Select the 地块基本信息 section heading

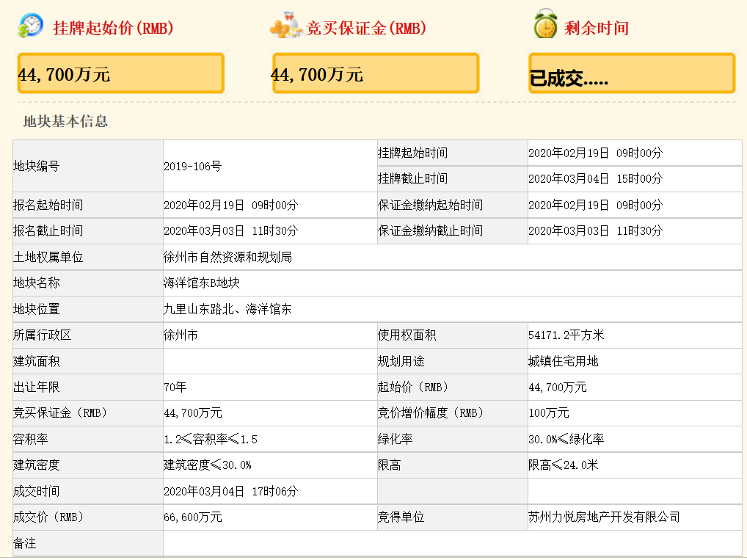65,122
